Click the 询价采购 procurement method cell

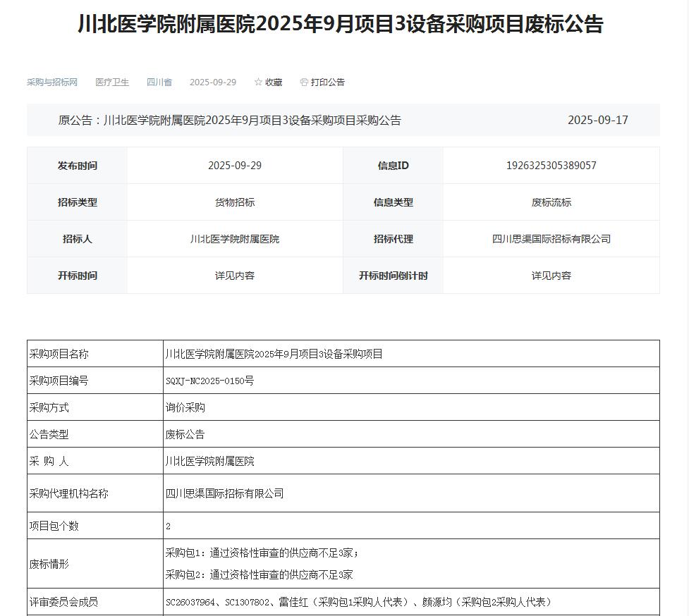pyautogui.click(x=185, y=407)
